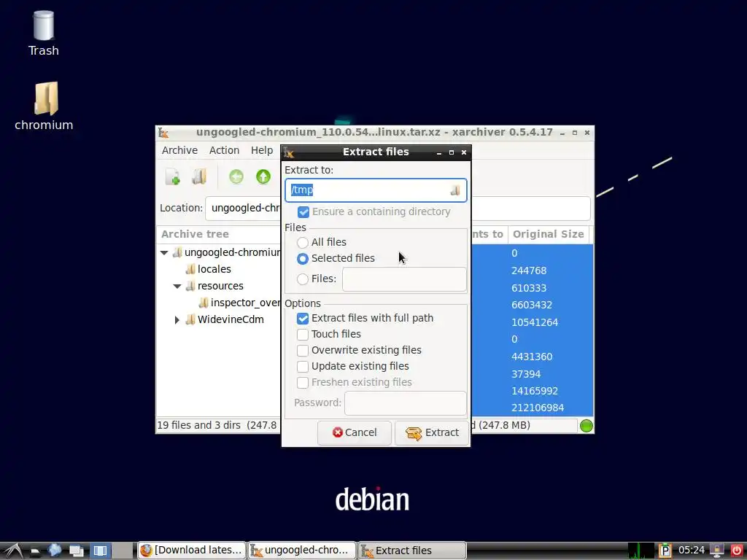Click the 19 files and 3 dirs status text

pos(217,425)
